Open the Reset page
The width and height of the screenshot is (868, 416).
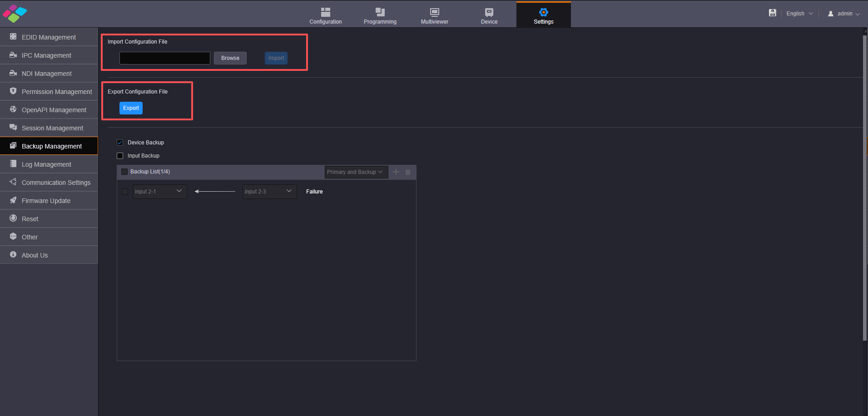(49, 218)
